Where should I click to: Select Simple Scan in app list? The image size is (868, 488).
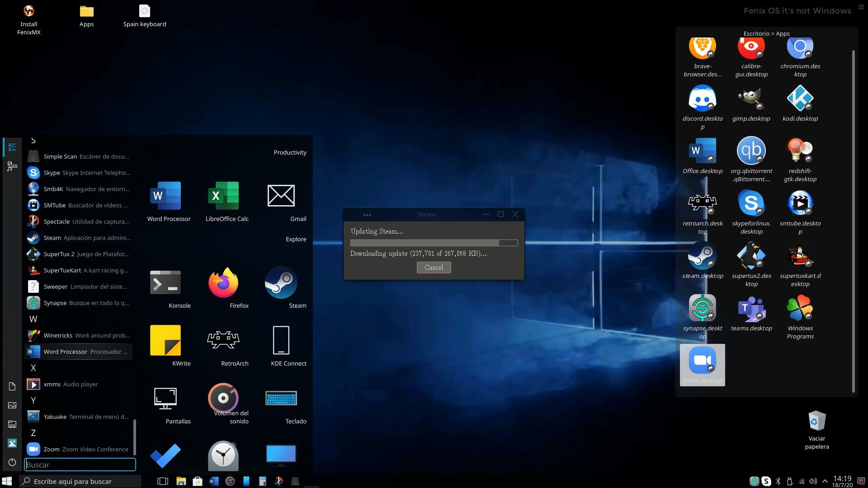click(78, 156)
